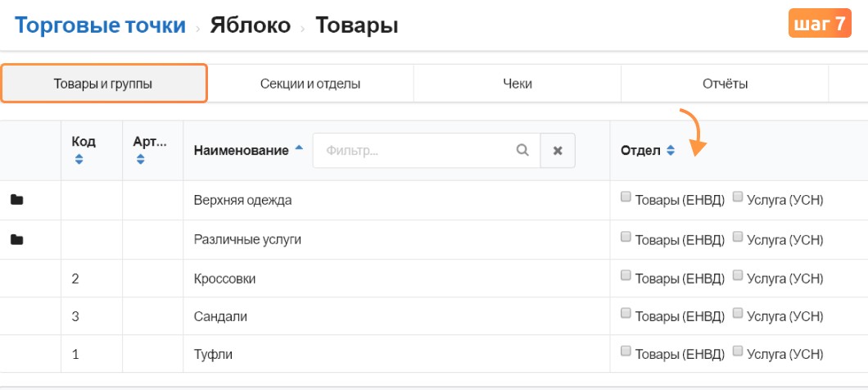Click code 2 in Кроссовки row
Image resolution: width=868 pixels, height=390 pixels.
click(75, 279)
